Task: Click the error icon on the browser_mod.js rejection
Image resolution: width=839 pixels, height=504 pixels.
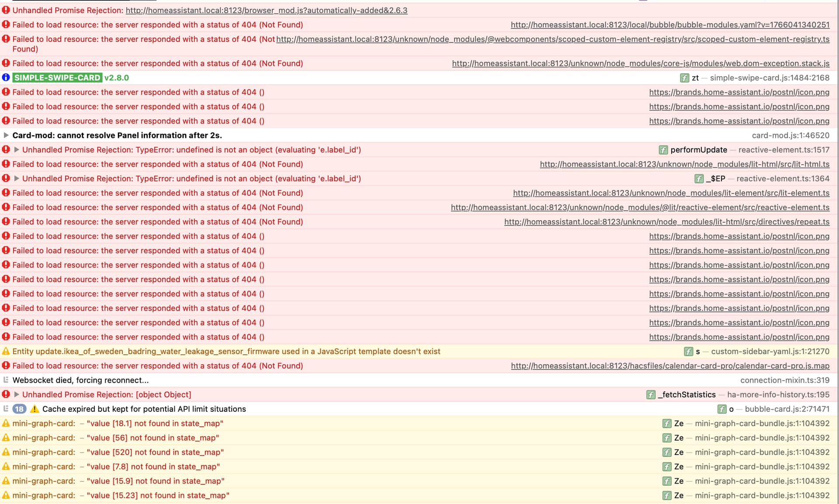Action: (x=6, y=10)
